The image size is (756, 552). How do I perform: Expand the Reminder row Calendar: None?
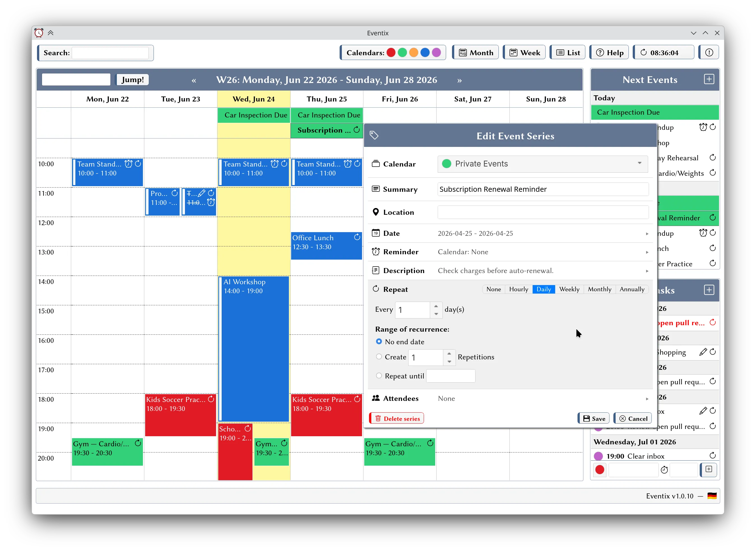pos(510,252)
